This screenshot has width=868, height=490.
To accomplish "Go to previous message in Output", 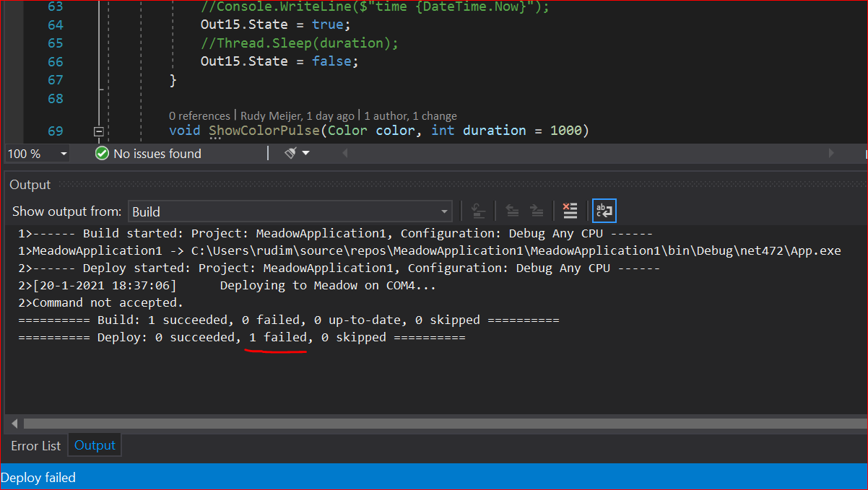I will (513, 210).
